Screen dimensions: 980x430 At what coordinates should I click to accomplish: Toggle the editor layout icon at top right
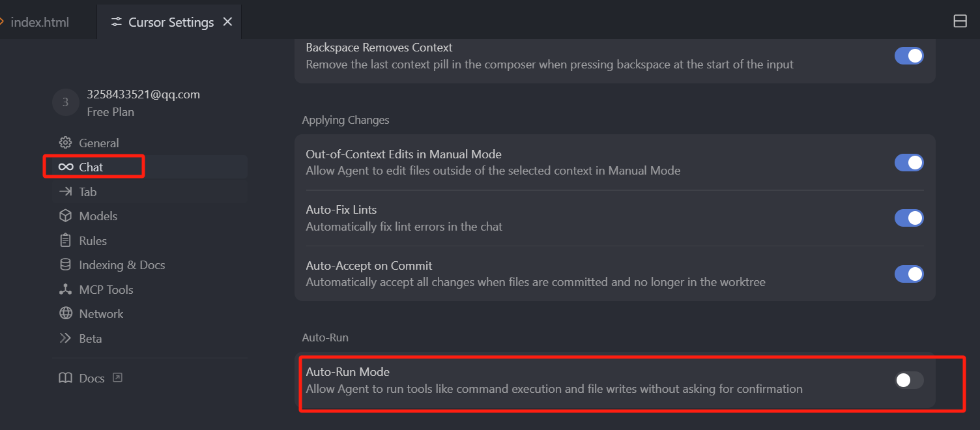(x=960, y=21)
